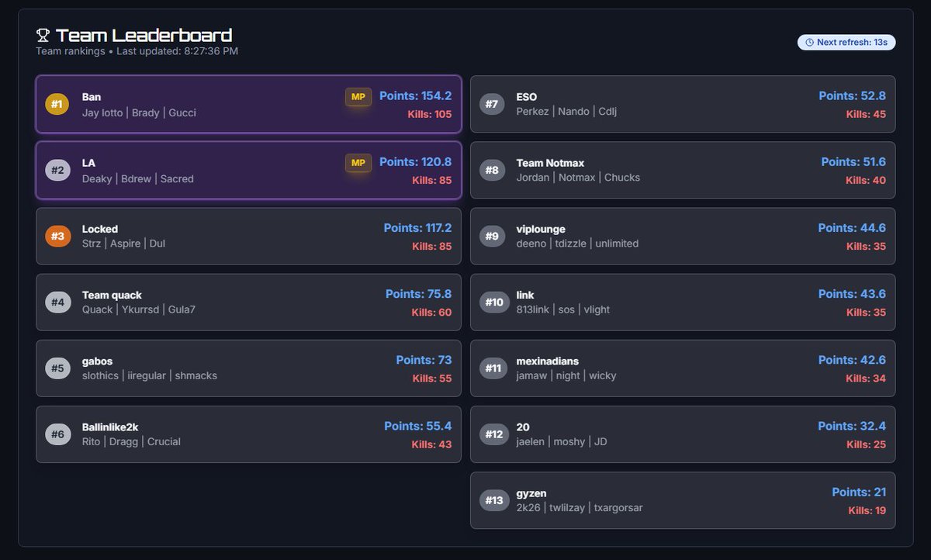Click Points: 52.8 value
931x560 pixels.
tap(852, 96)
